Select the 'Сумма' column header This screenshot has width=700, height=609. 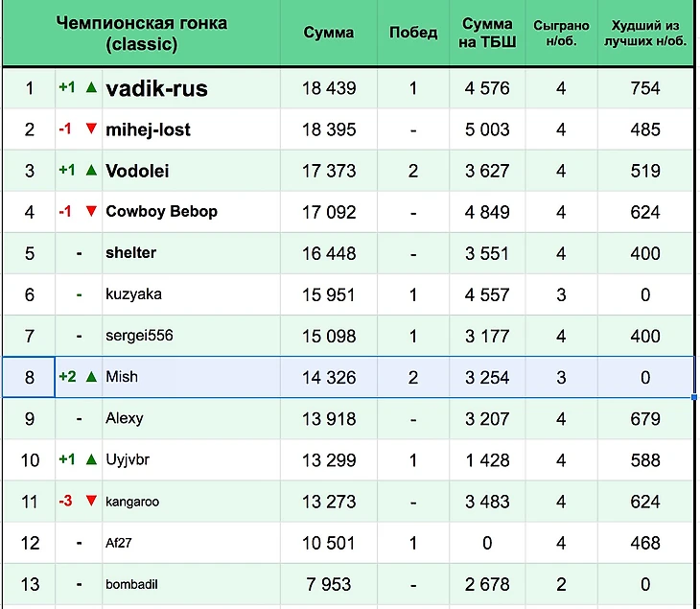pos(329,33)
